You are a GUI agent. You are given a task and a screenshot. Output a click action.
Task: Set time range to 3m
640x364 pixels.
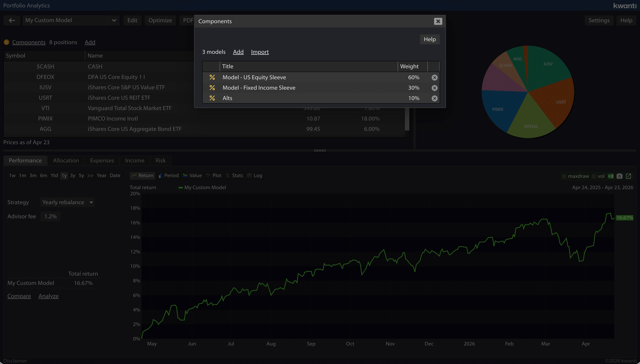point(33,175)
